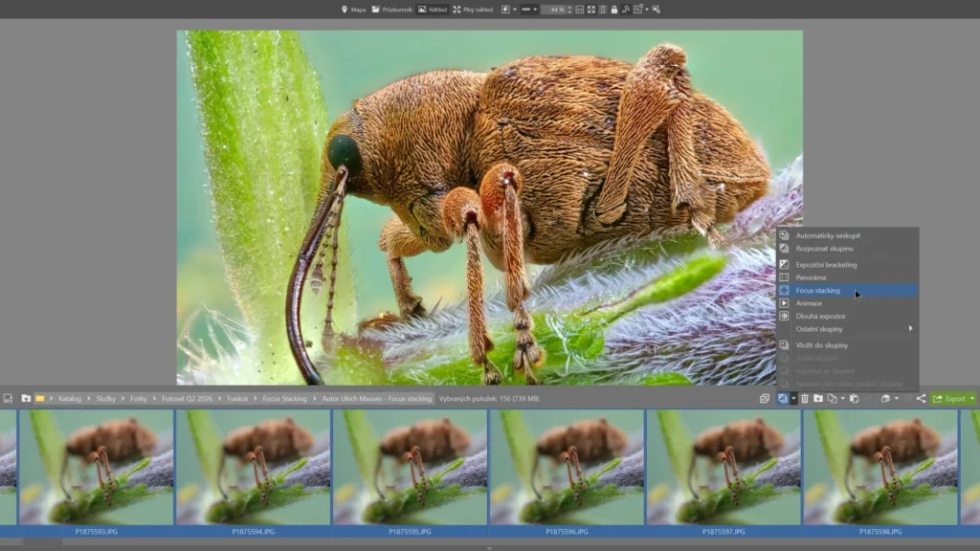The height and width of the screenshot is (551, 980).
Task: Expand the batch operations dropdown arrow
Action: [896, 399]
